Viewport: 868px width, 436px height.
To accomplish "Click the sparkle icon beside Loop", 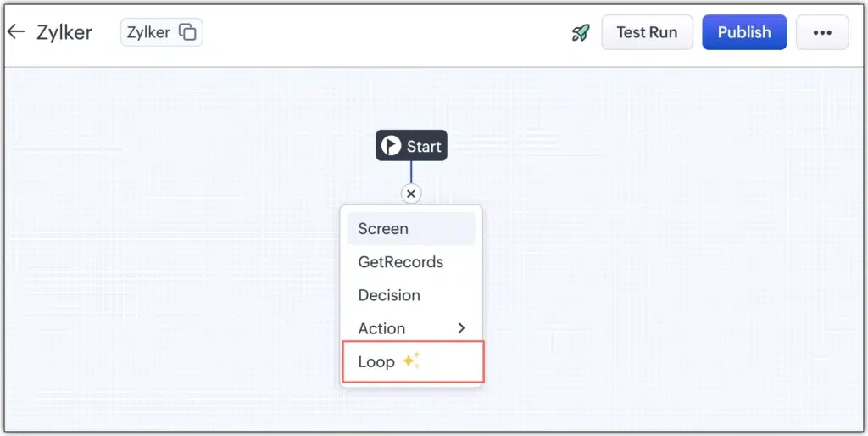I will tap(411, 361).
